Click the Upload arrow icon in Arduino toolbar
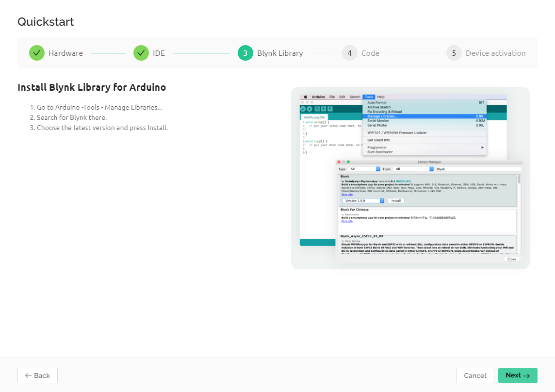The height and width of the screenshot is (392, 555). pyautogui.click(x=309, y=109)
